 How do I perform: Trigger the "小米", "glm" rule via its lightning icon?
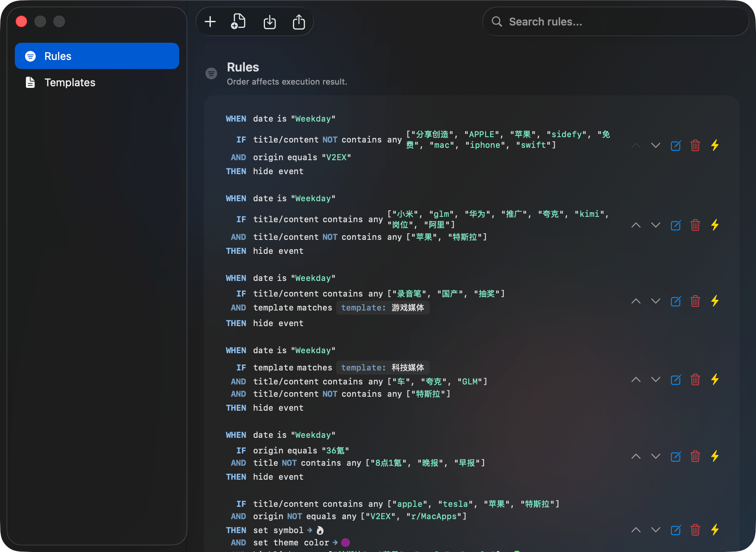(x=715, y=225)
